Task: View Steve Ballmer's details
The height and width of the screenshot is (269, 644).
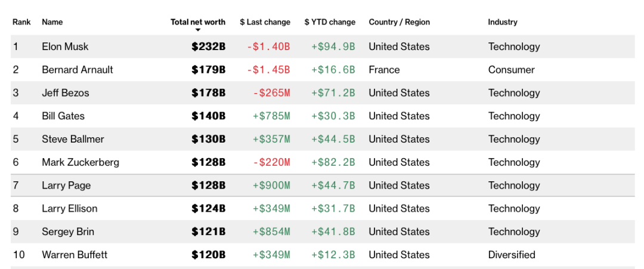Action: point(73,139)
